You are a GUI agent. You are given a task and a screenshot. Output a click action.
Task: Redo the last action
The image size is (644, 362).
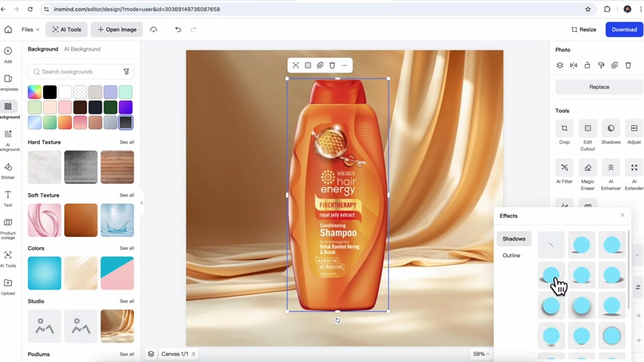click(193, 29)
